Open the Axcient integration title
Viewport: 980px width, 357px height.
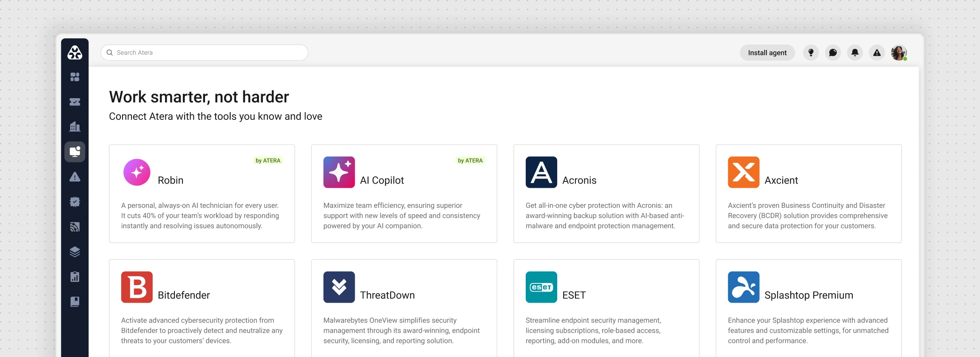pyautogui.click(x=781, y=180)
